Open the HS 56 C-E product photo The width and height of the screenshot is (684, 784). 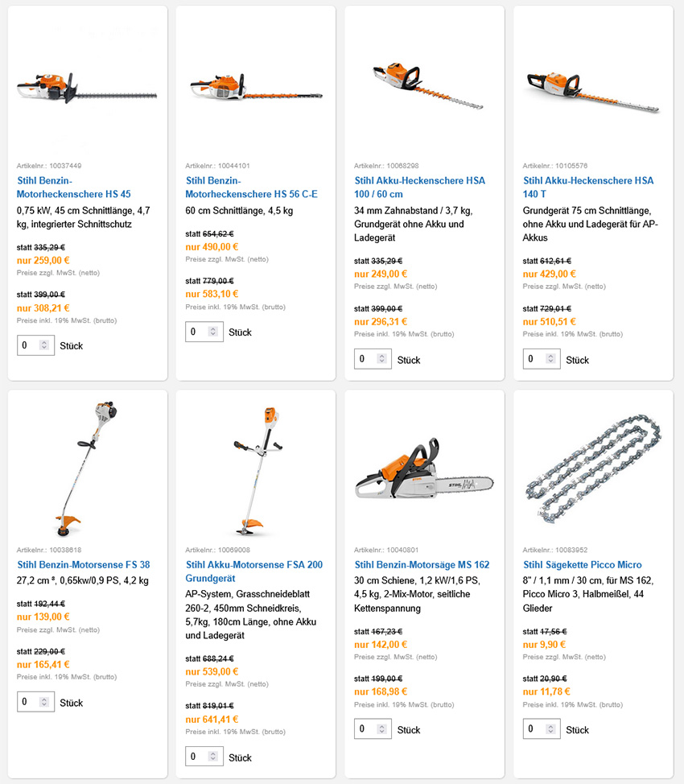(256, 87)
